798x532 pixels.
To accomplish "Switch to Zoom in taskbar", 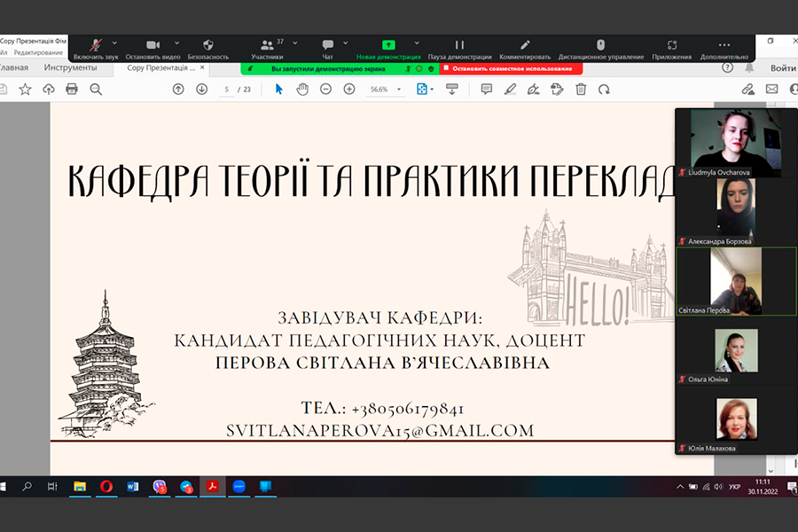I will tap(239, 487).
